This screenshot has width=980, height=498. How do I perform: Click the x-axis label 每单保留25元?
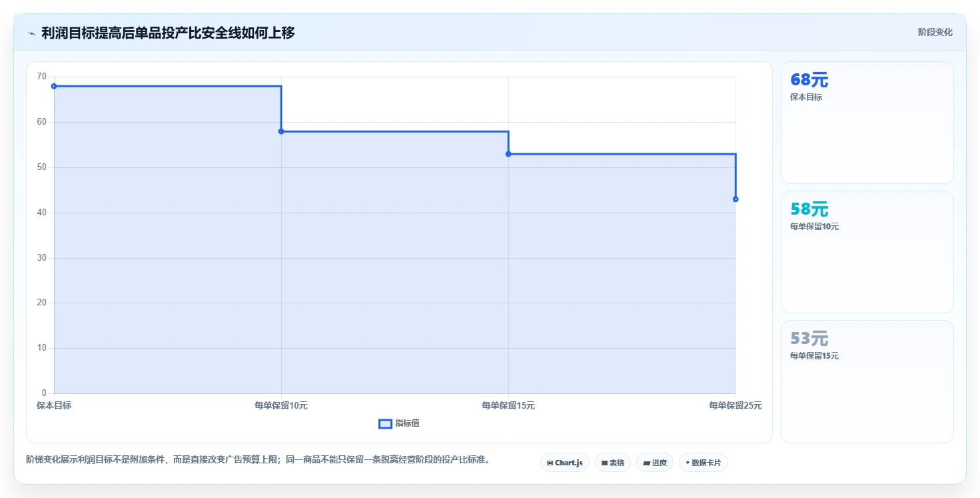(735, 405)
